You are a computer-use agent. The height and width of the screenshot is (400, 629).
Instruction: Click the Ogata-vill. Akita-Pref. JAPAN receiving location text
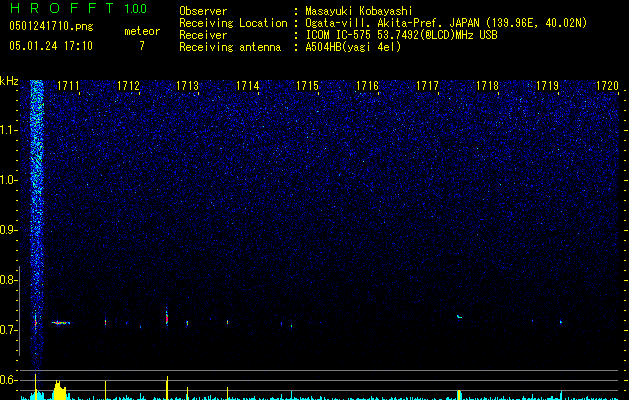click(x=446, y=23)
